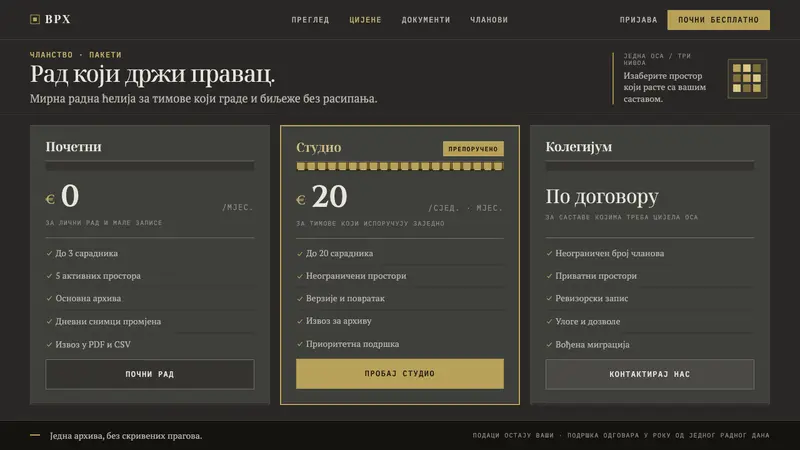Click the За тимове који испоручују заједно caption

tap(370, 223)
